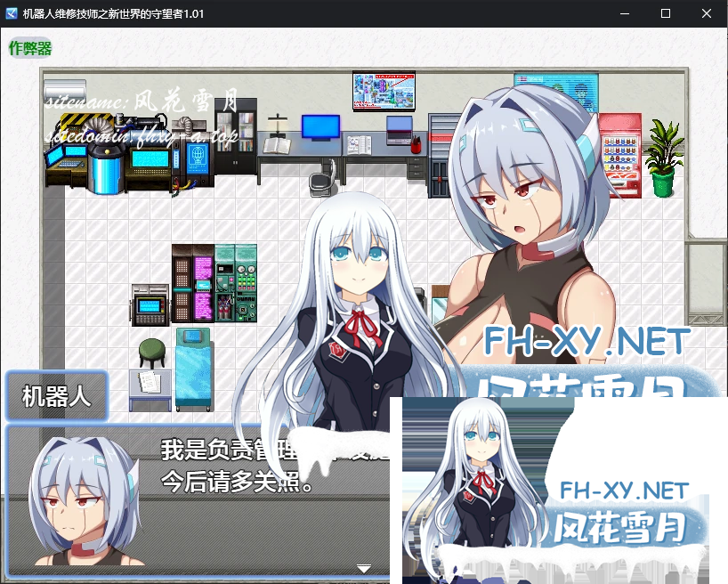Click the laptop on the right desk

(400, 130)
